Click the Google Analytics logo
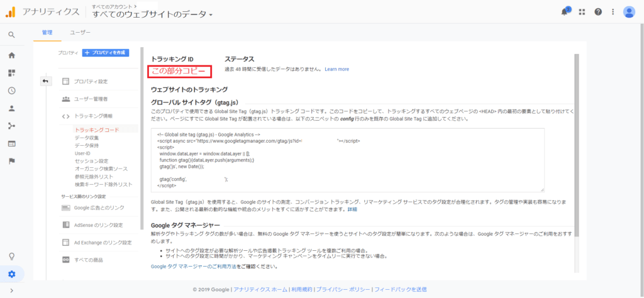The height and width of the screenshot is (298, 644). (10, 12)
